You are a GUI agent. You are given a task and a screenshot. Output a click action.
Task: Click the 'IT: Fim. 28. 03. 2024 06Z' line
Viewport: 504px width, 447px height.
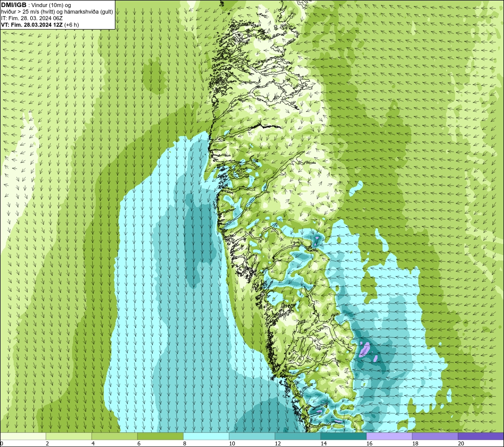[x=32, y=18]
